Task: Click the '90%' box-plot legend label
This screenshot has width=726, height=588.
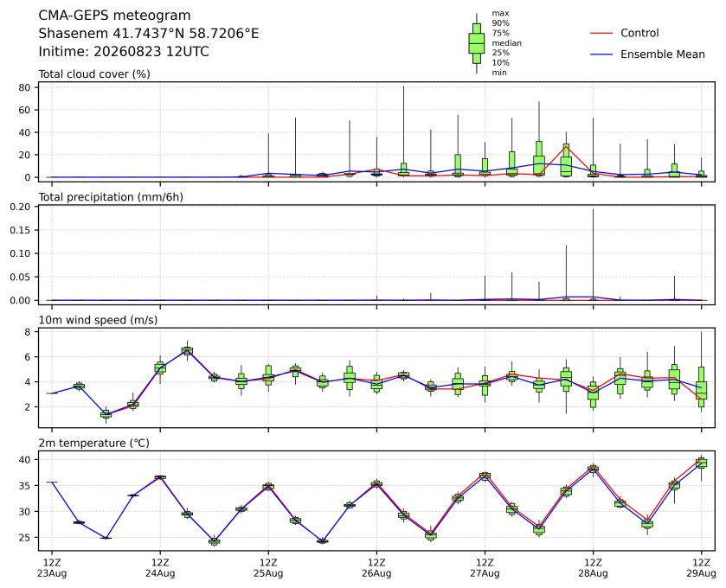Action: (x=500, y=23)
